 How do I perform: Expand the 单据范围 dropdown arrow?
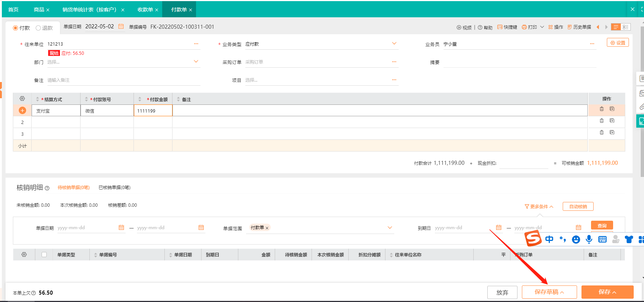[x=390, y=228]
